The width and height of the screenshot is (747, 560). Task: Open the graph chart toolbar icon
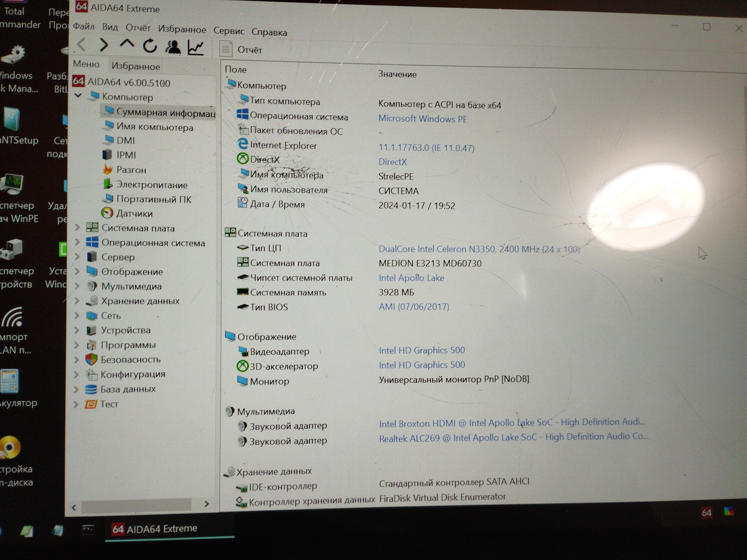[x=196, y=47]
